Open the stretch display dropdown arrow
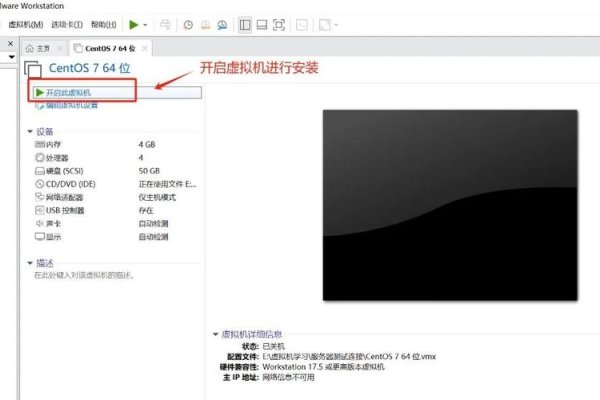The image size is (600, 400). pos(336,25)
